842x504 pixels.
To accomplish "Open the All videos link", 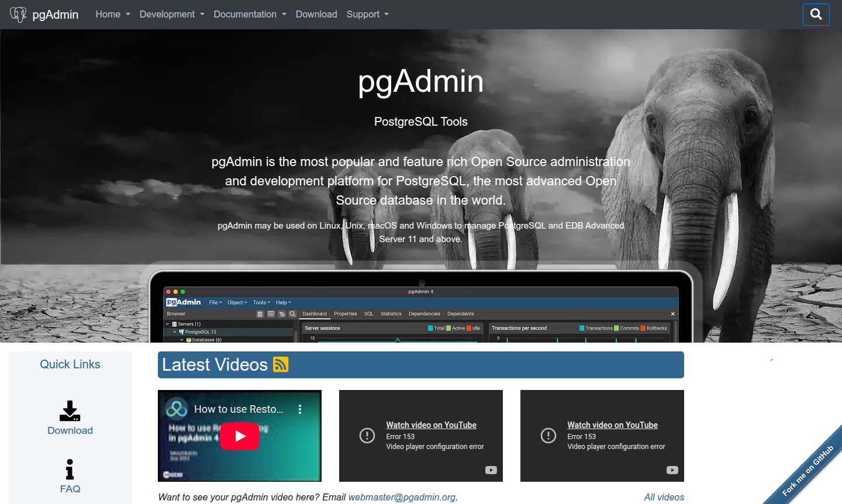I will (x=664, y=497).
